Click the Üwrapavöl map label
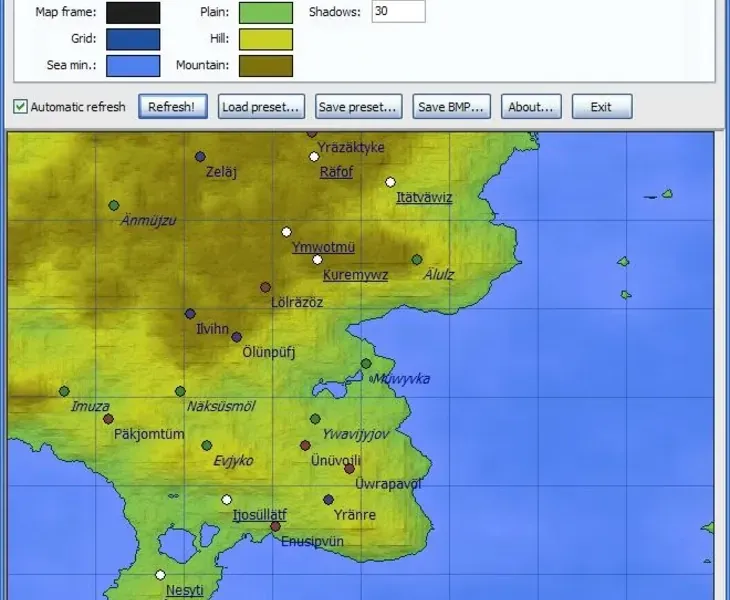This screenshot has height=600, width=730. 388,484
